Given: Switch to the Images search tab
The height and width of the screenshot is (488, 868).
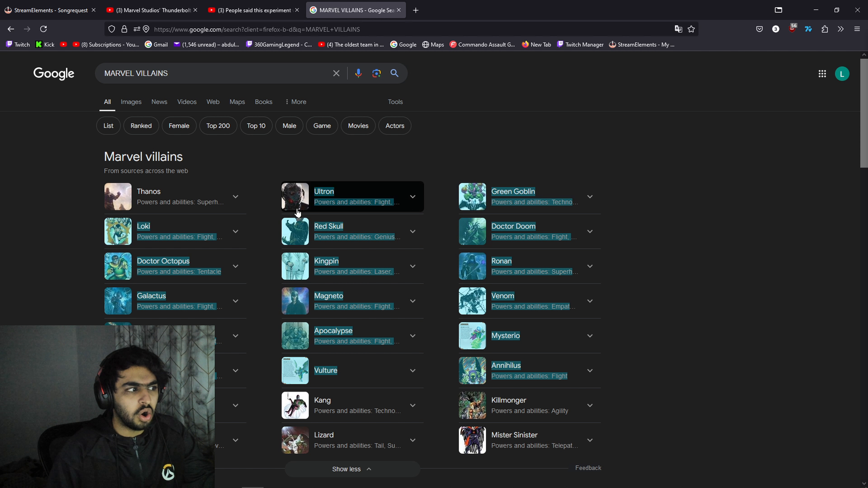Looking at the screenshot, I should pos(131,102).
